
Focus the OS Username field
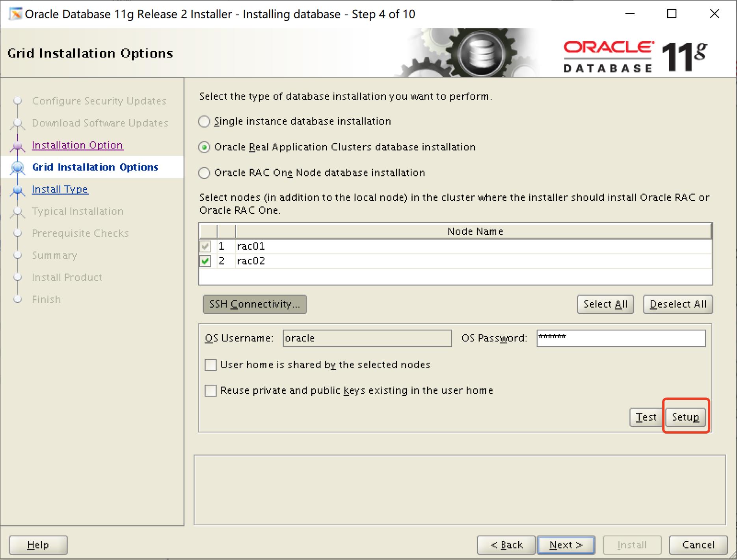tap(367, 338)
